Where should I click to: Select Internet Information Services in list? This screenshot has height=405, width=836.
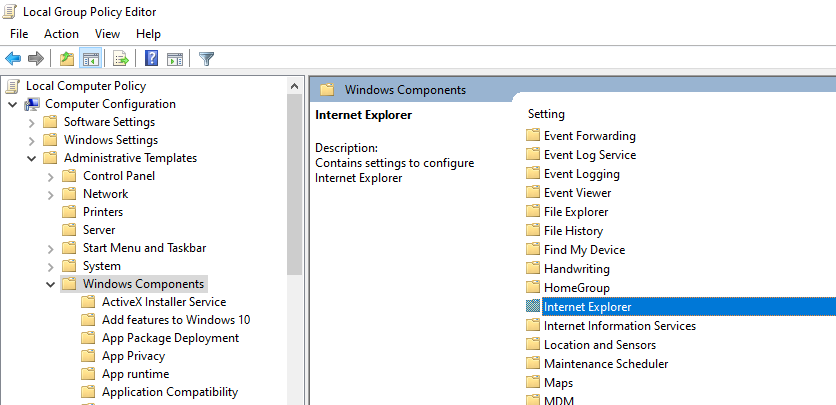[620, 326]
